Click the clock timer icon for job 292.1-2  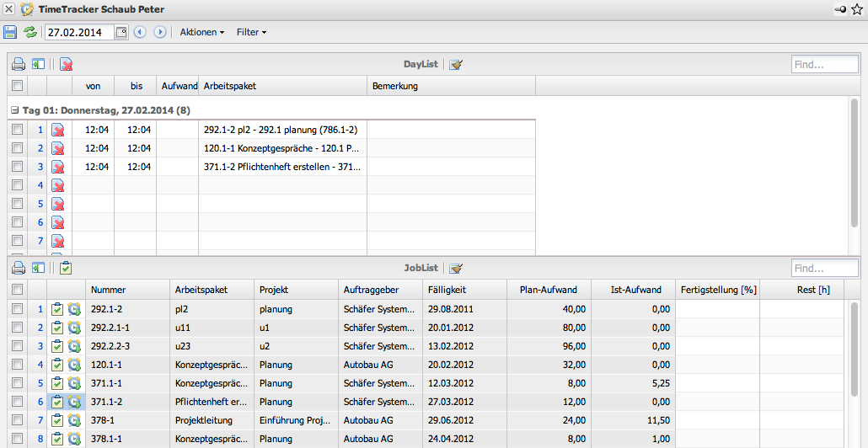74,309
